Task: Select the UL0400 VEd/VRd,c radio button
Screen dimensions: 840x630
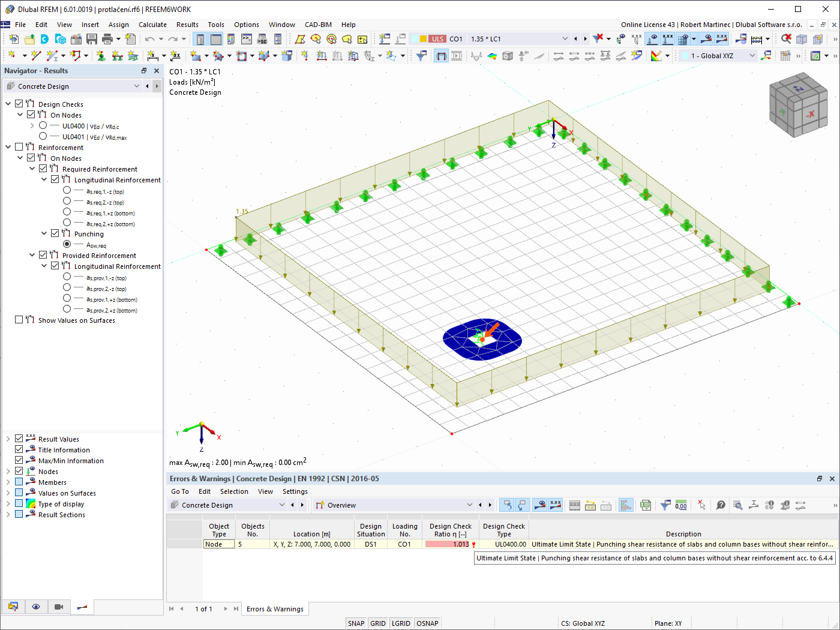Action: [43, 125]
